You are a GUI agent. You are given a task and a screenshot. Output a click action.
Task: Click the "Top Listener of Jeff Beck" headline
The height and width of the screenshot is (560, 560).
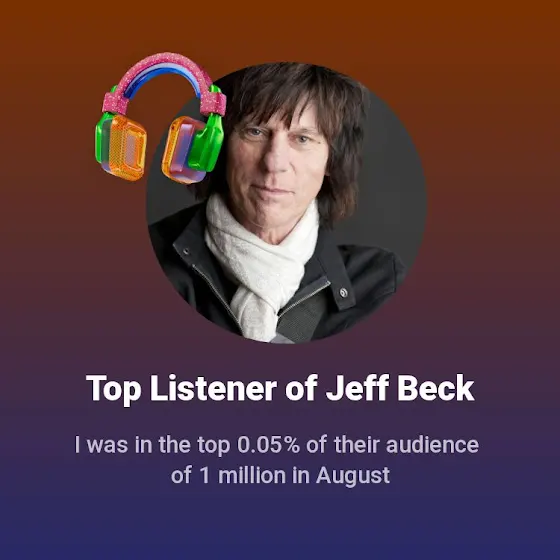[280, 389]
